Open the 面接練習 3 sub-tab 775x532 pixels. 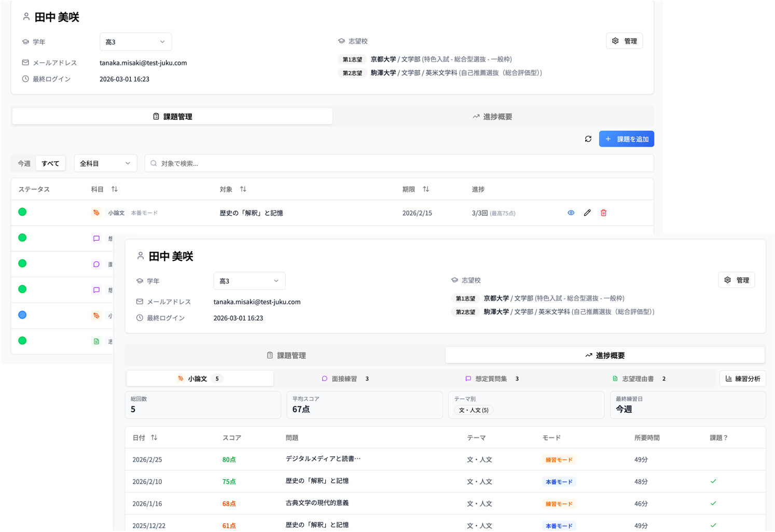[x=345, y=379]
